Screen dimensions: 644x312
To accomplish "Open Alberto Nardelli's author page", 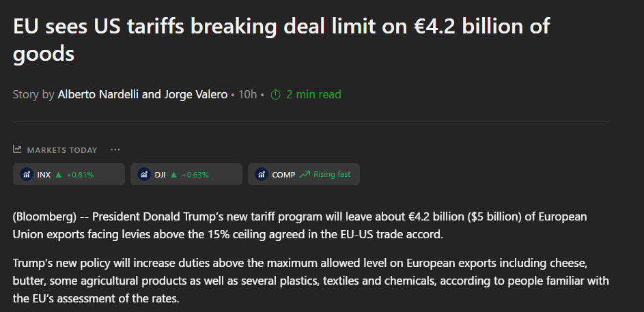I will (98, 94).
